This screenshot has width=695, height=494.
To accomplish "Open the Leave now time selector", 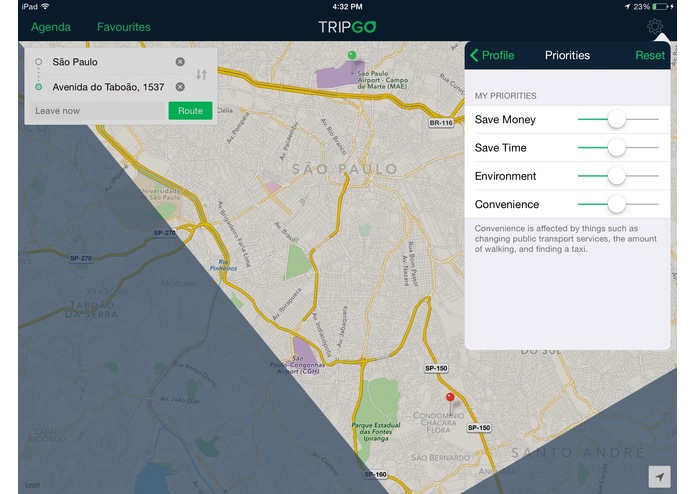I will (x=98, y=111).
